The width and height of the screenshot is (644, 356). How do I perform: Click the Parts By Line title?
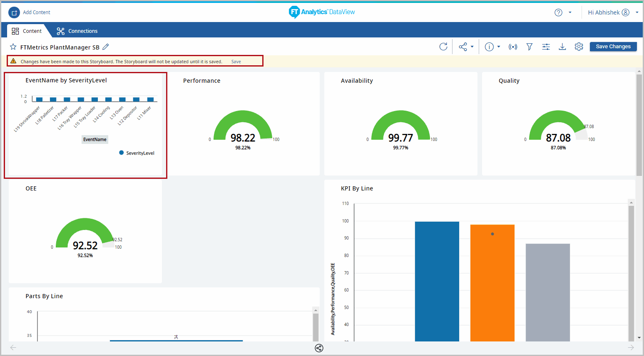[x=44, y=296]
